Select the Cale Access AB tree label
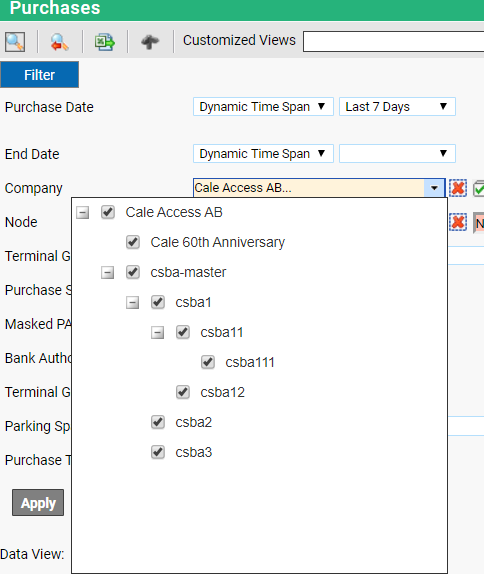The image size is (484, 574). click(x=174, y=212)
